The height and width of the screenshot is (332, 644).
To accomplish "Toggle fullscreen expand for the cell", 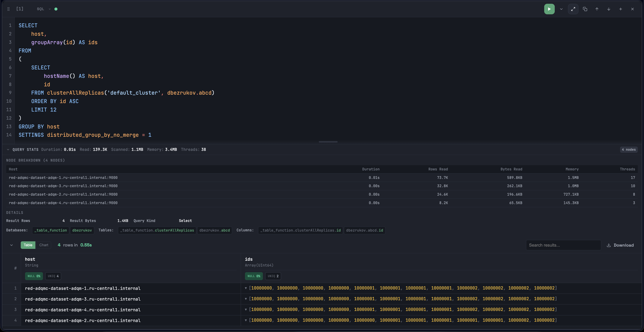I will click(573, 9).
